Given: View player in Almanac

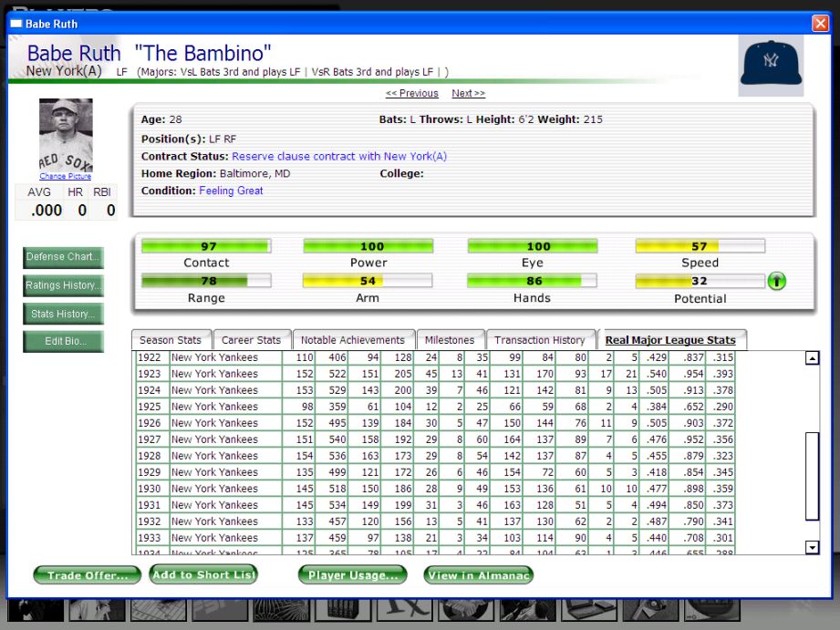Looking at the screenshot, I should point(479,575).
